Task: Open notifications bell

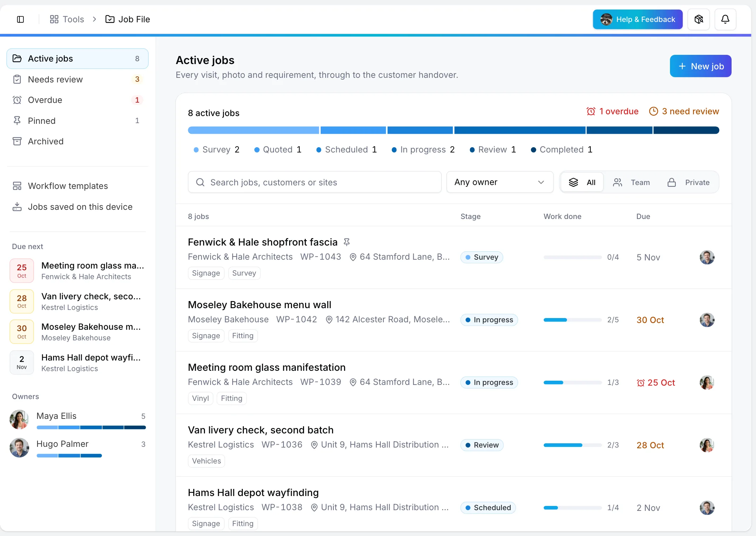Action: 725,19
